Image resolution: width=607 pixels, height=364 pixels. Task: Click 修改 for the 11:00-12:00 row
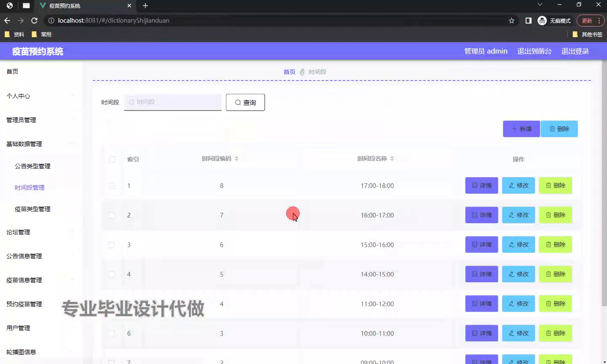[x=518, y=303]
